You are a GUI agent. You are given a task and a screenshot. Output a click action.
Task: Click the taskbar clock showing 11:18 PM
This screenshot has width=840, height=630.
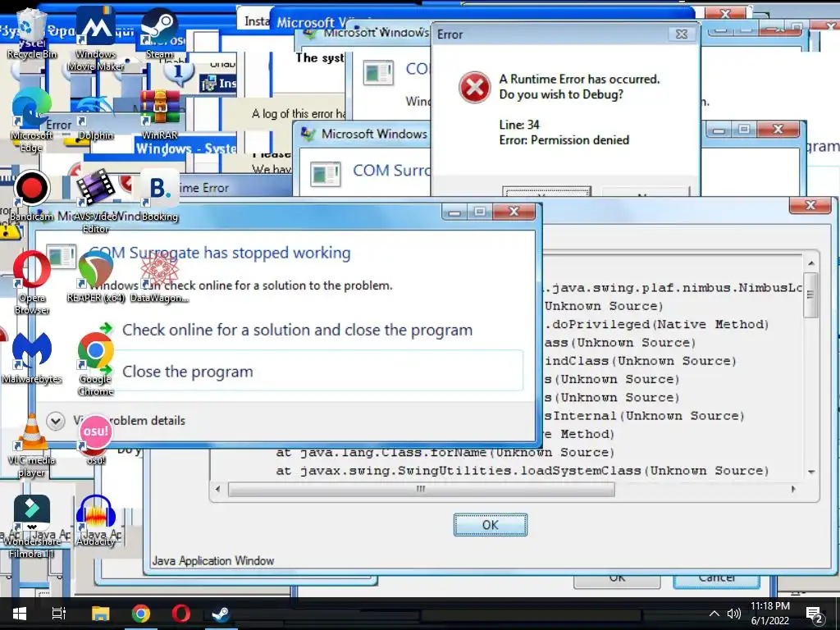click(x=769, y=614)
